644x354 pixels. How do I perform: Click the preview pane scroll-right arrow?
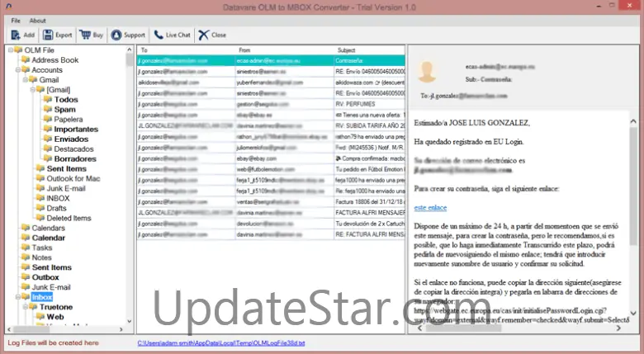[619, 328]
